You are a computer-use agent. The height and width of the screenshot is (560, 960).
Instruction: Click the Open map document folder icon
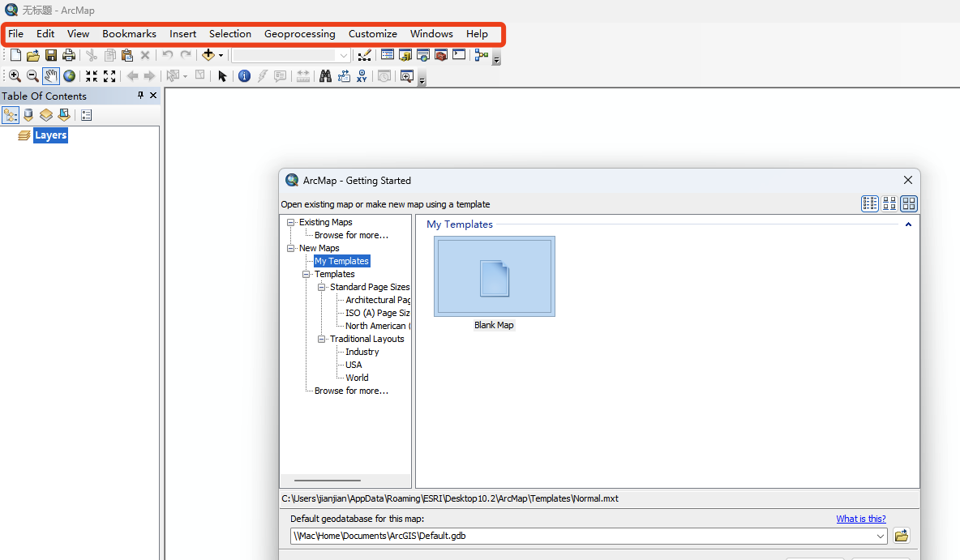click(33, 56)
